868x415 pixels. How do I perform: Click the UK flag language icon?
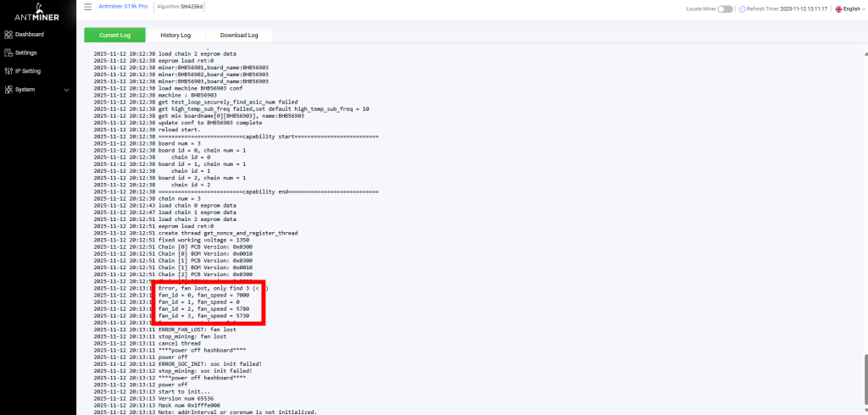pos(838,9)
